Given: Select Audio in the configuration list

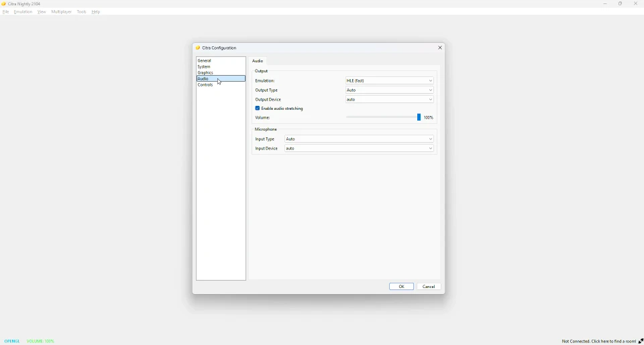Looking at the screenshot, I should pyautogui.click(x=221, y=78).
